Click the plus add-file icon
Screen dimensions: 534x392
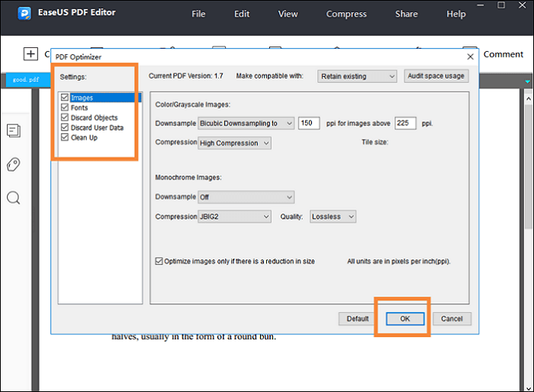click(31, 54)
